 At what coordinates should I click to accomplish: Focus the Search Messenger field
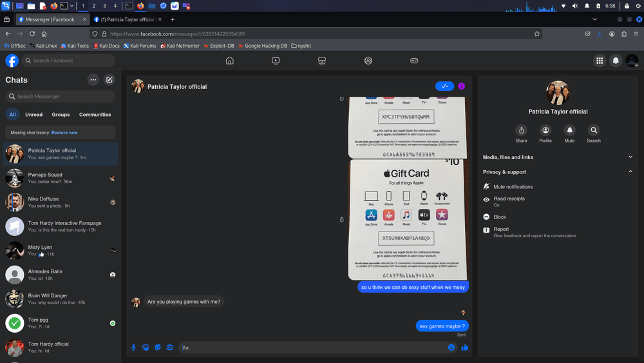[x=61, y=96]
